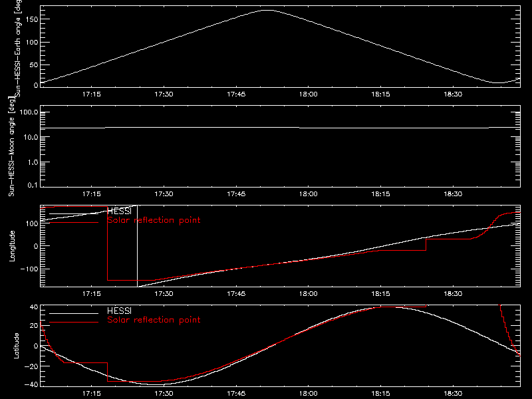Click -20 tick label on Latitude plot

point(31,366)
